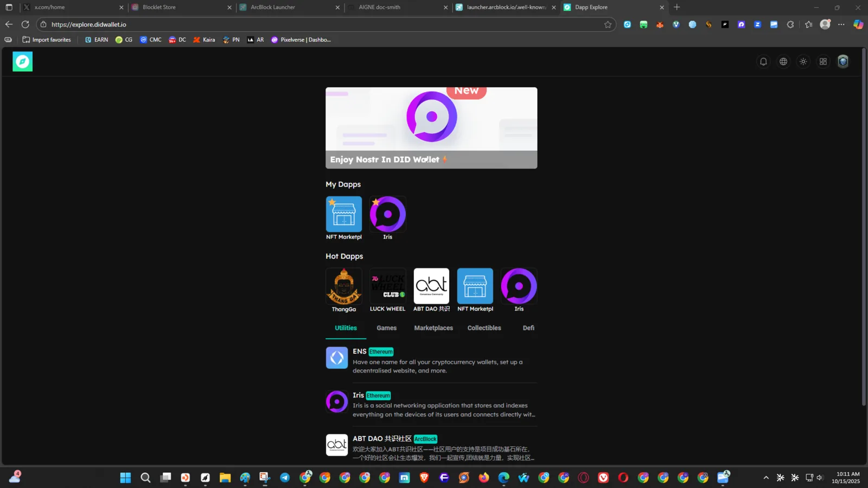The image size is (868, 488).
Task: Open the LUCK WHEEL dapp icon
Action: coord(388,286)
